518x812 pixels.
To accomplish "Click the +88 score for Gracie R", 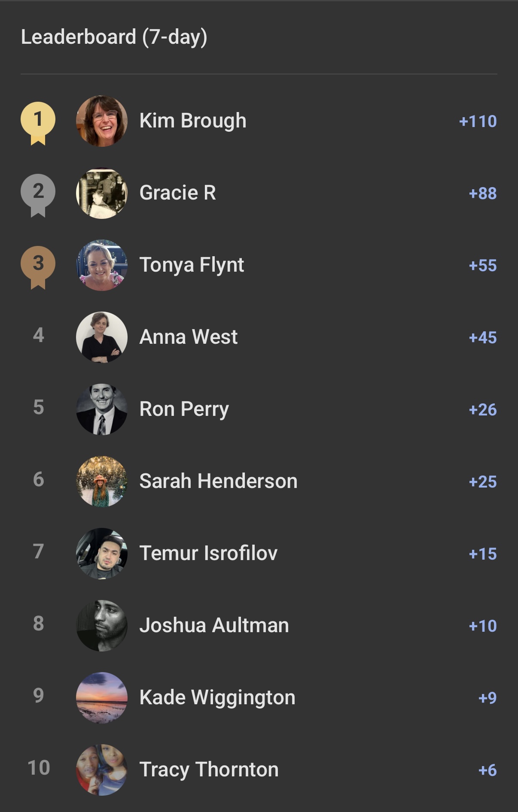I will click(x=482, y=194).
